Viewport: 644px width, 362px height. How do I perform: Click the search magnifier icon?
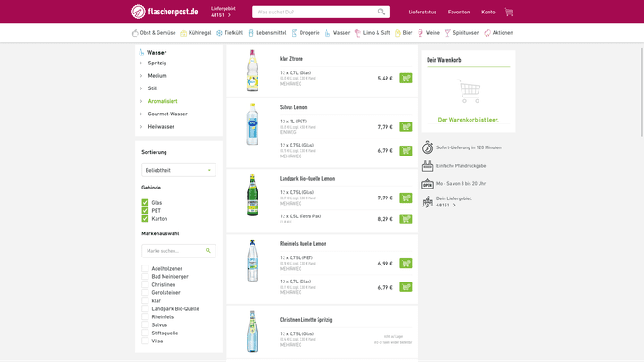(x=382, y=13)
